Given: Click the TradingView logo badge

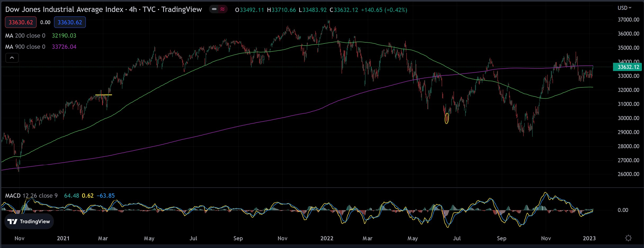Looking at the screenshot, I should tap(29, 222).
